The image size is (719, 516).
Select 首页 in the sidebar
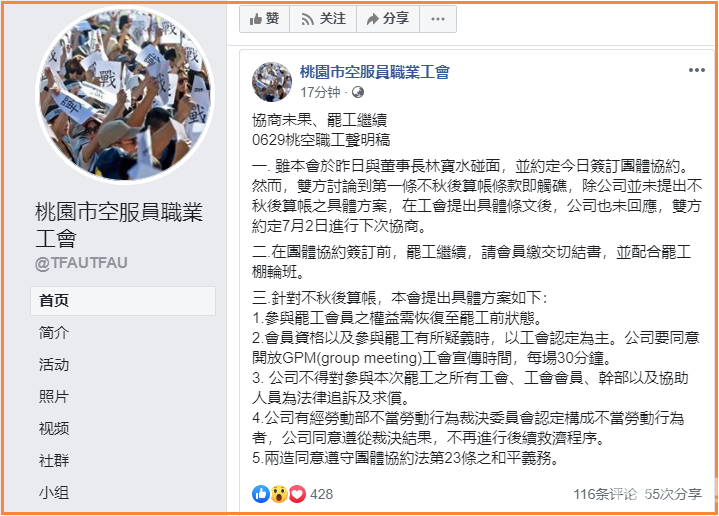[123, 301]
